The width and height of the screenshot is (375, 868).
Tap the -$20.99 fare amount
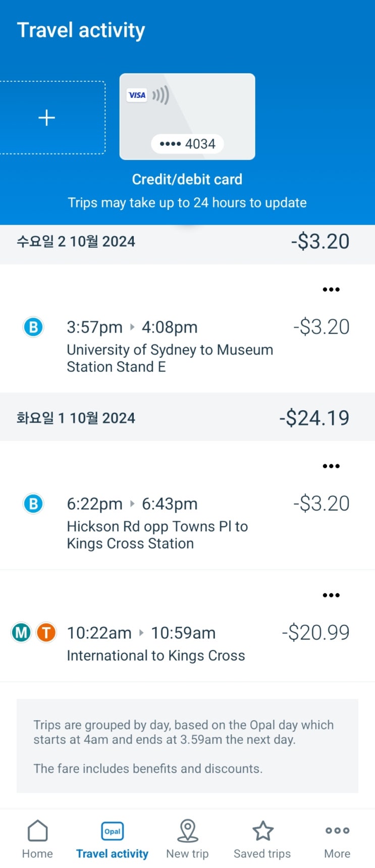(315, 632)
